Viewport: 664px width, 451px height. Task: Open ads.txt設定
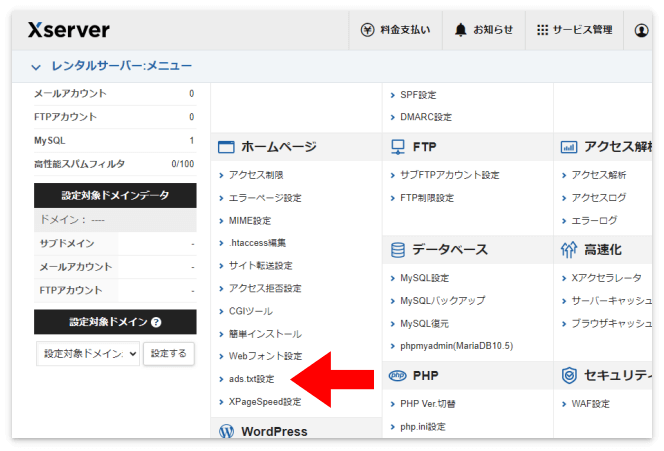click(x=252, y=379)
